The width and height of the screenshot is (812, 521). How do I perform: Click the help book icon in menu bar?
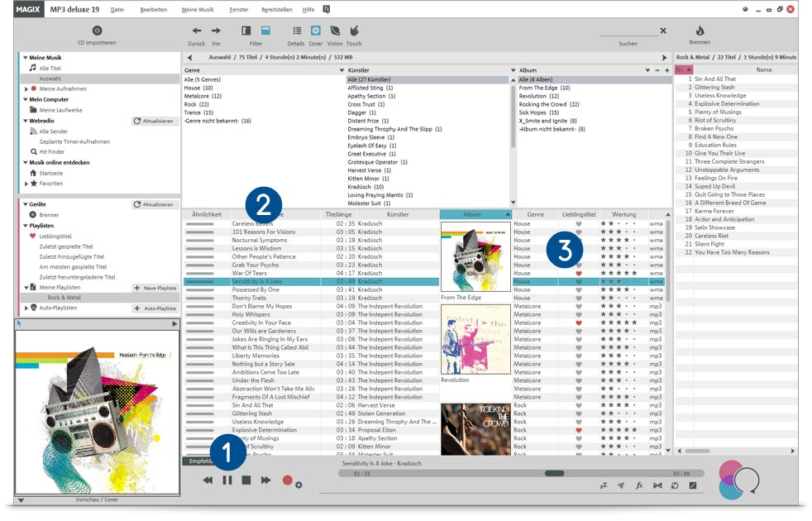pos(327,9)
